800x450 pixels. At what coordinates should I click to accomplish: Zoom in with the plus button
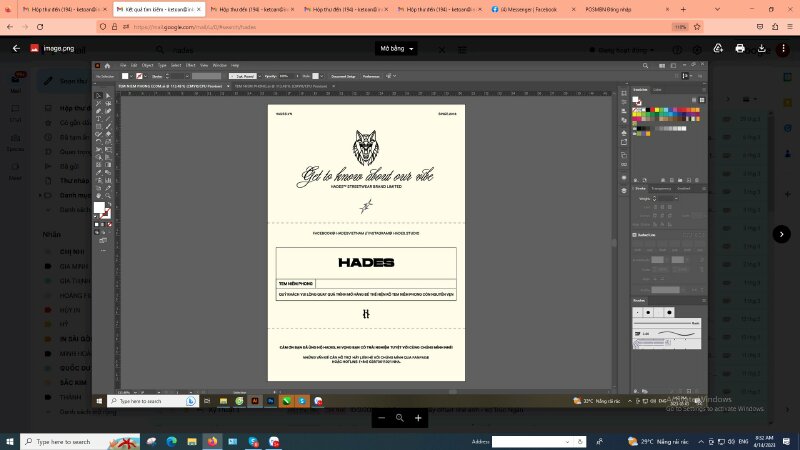tap(418, 418)
